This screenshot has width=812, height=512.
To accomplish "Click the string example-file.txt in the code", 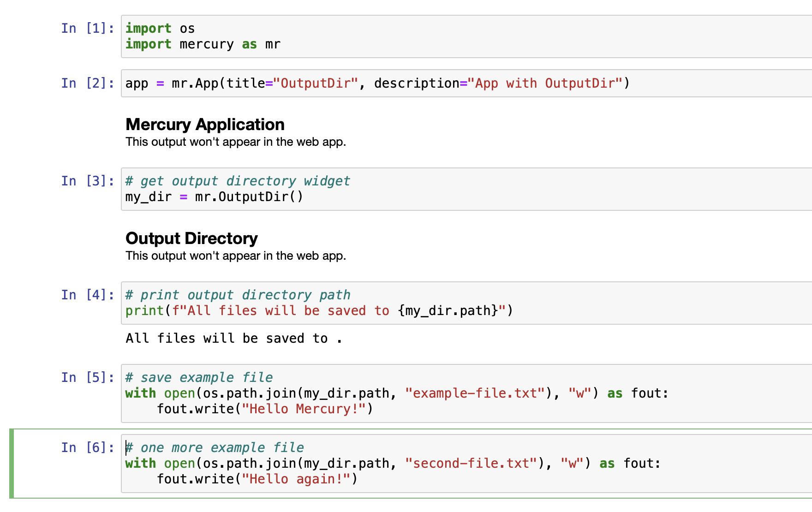I will pyautogui.click(x=474, y=393).
